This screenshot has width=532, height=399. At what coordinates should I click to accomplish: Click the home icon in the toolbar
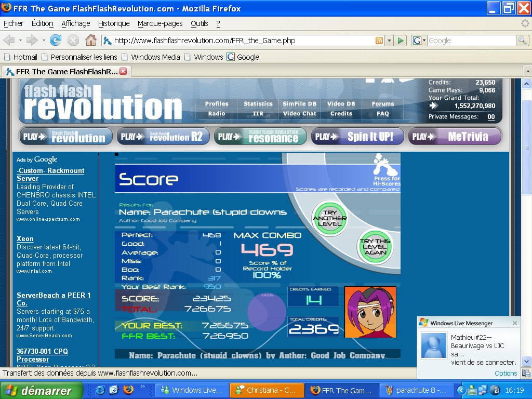90,41
